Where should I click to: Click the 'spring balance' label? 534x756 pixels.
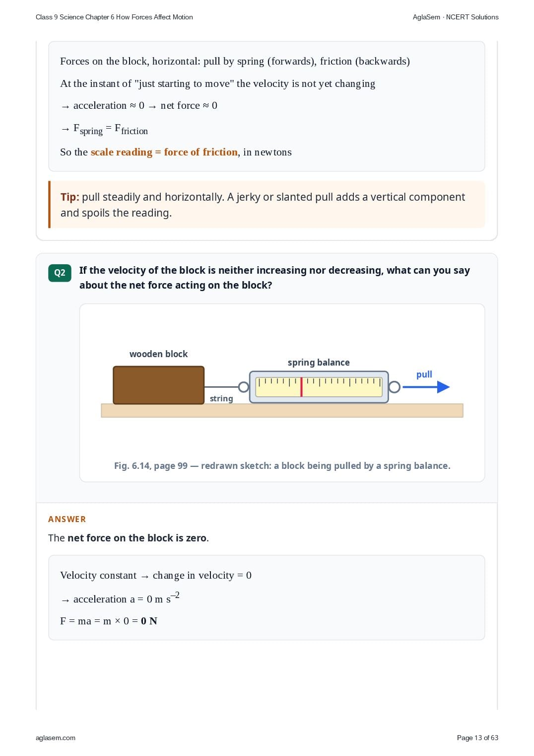319,363
